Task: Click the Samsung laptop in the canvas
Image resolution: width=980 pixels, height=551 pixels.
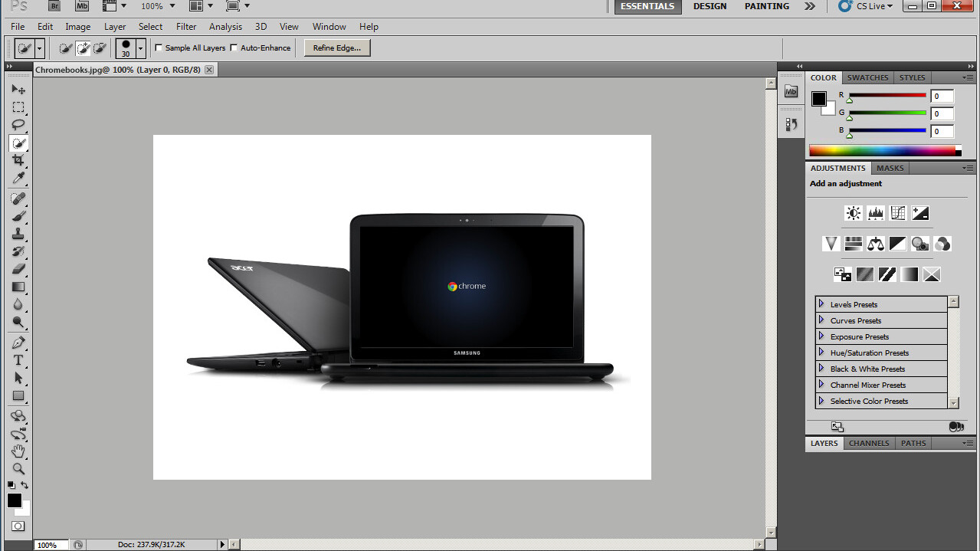Action: (467, 299)
